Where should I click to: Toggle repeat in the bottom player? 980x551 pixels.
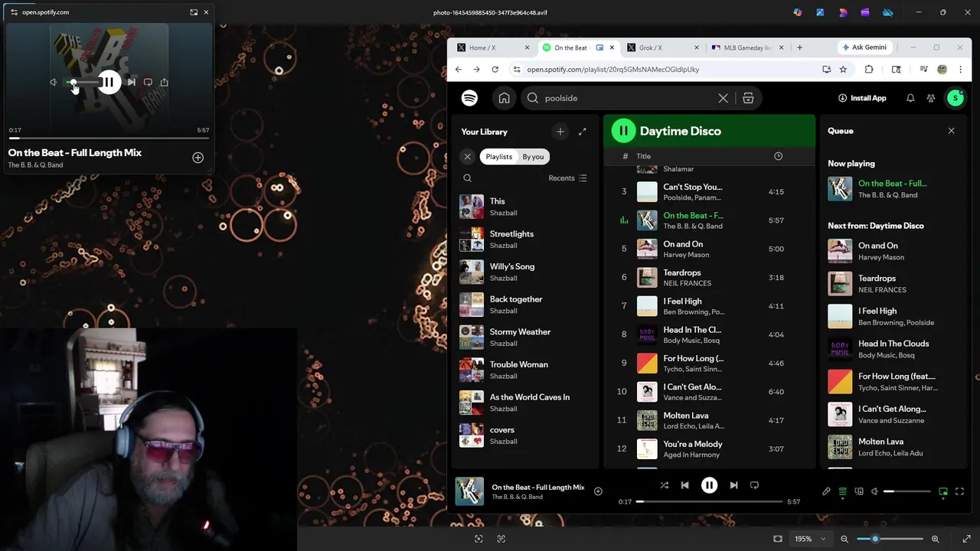point(754,485)
